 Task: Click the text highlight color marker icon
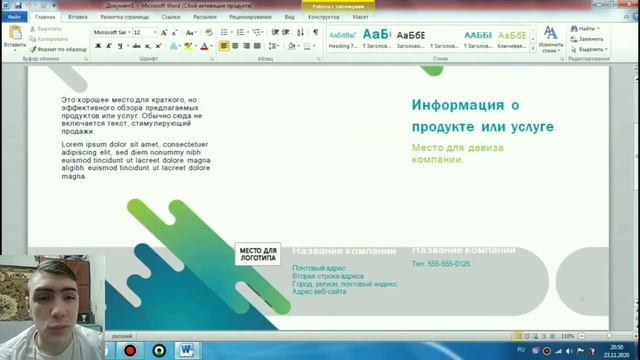point(188,46)
